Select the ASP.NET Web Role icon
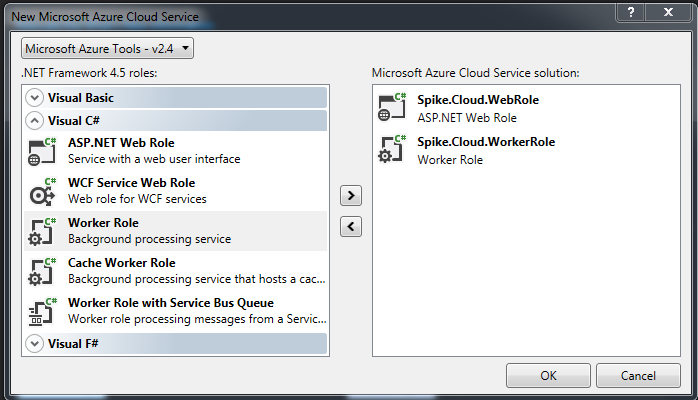698x400 pixels. click(42, 151)
